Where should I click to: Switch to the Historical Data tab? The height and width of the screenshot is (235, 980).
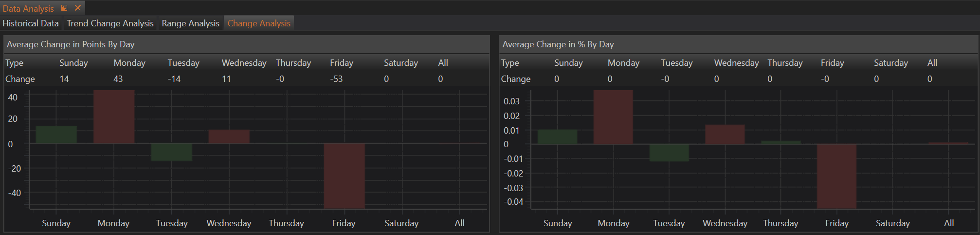[x=31, y=23]
